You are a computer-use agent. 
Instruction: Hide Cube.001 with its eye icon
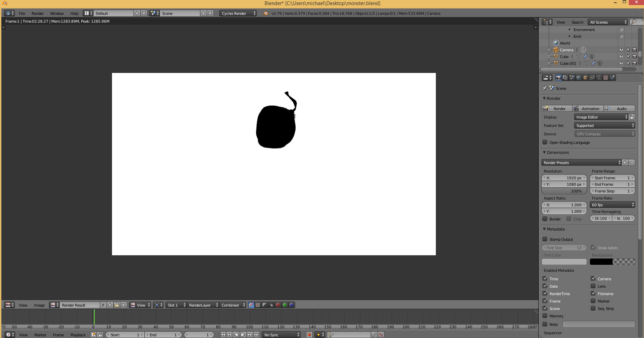pos(621,63)
